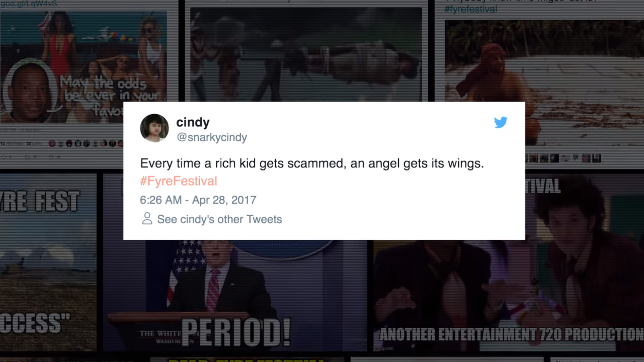This screenshot has width=644, height=362.
Task: Open the May the odds meme image
Action: pos(84,67)
